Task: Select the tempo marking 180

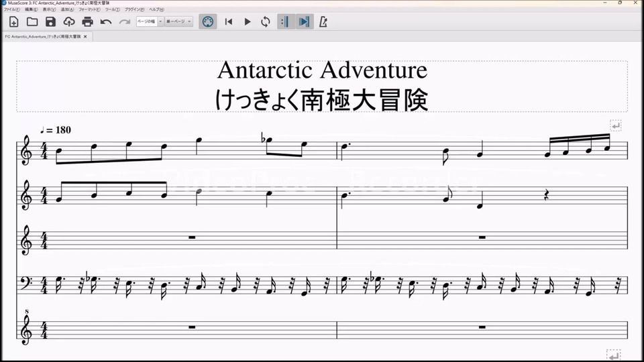Action: click(56, 130)
